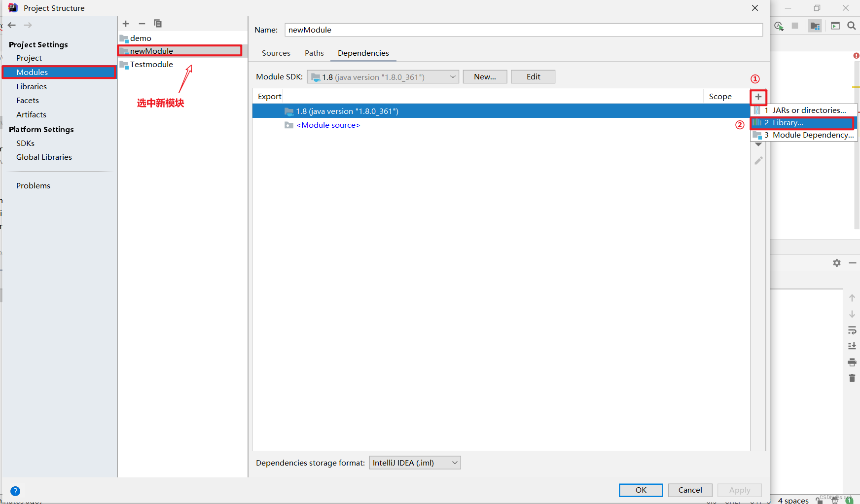Open tool window settings gear icon
Screen dimensions: 860x504
click(x=837, y=263)
